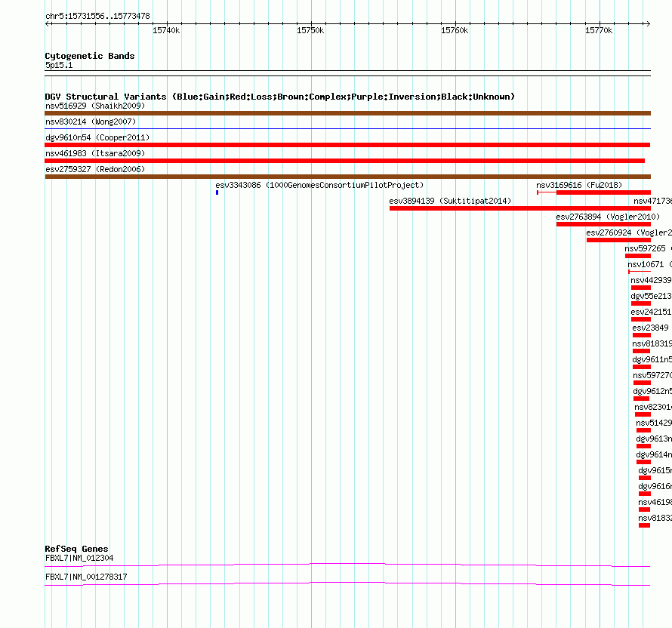Screen dimensions: 672x628
Task: Click the small blue mark under esv3343086
Action: point(217,192)
